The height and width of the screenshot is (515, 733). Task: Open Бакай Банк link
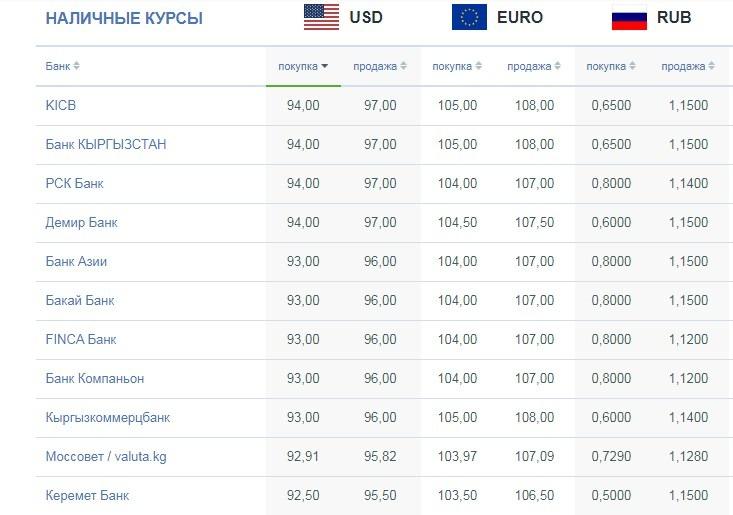click(80, 300)
